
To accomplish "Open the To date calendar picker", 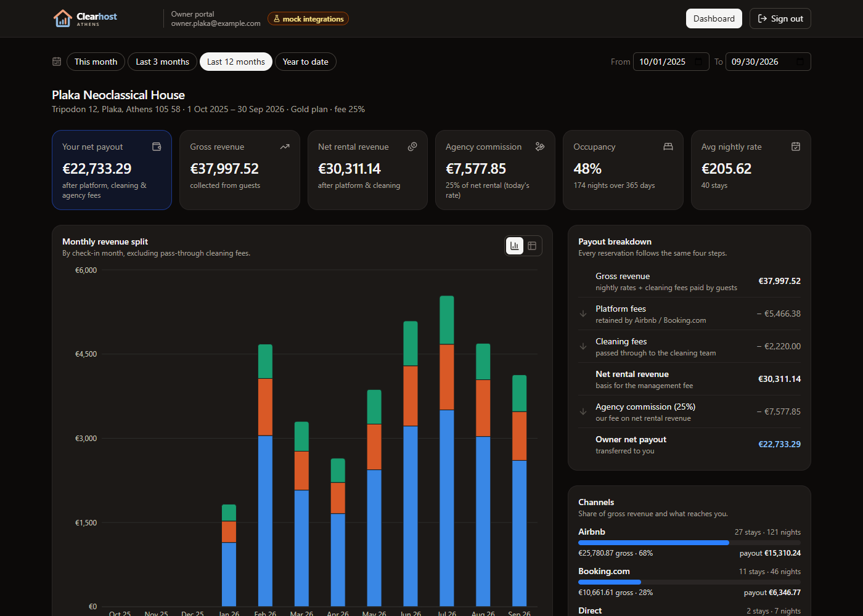I will 800,62.
